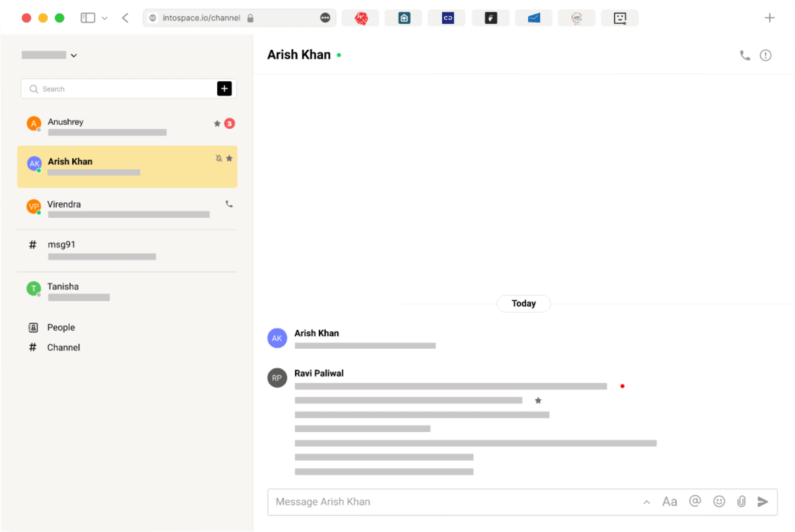Screen dimensions: 795x532
Task: Open the browser sidebar dropdown chevron
Action: click(105, 18)
